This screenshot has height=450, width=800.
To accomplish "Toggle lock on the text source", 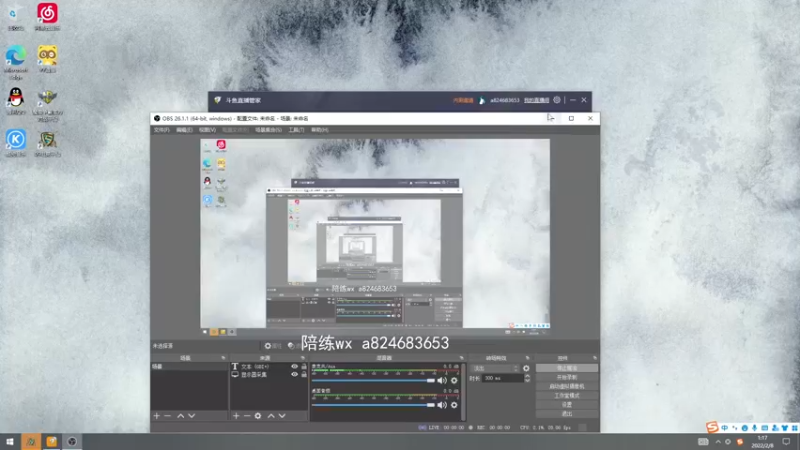I will coord(304,366).
